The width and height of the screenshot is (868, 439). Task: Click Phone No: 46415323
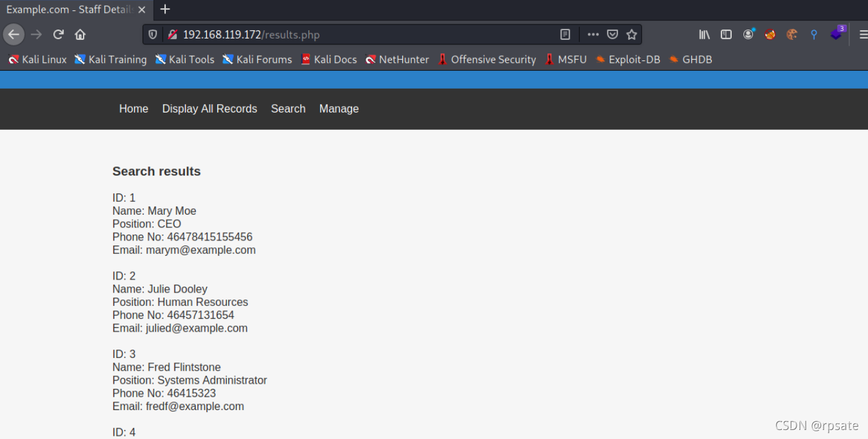point(164,393)
